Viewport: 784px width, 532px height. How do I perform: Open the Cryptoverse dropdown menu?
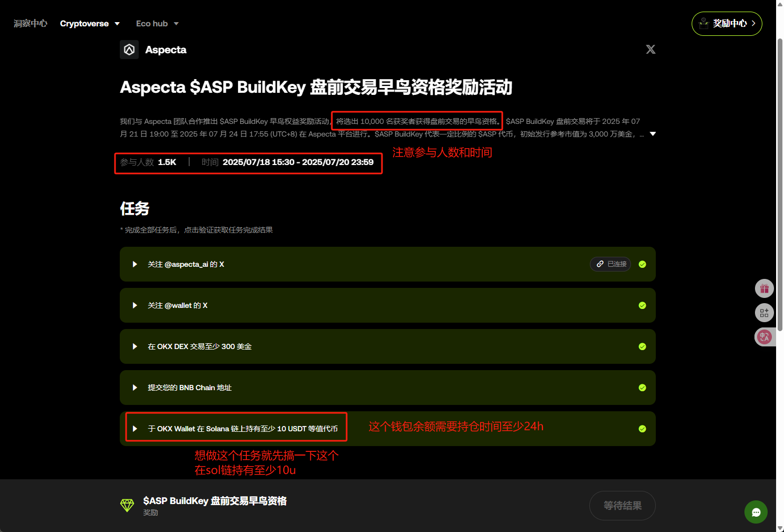tap(90, 24)
